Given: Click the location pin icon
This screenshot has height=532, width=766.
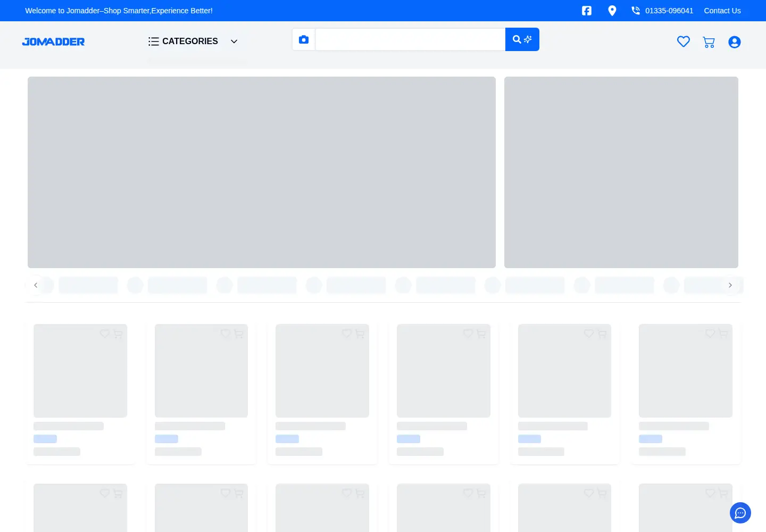Looking at the screenshot, I should (x=612, y=11).
